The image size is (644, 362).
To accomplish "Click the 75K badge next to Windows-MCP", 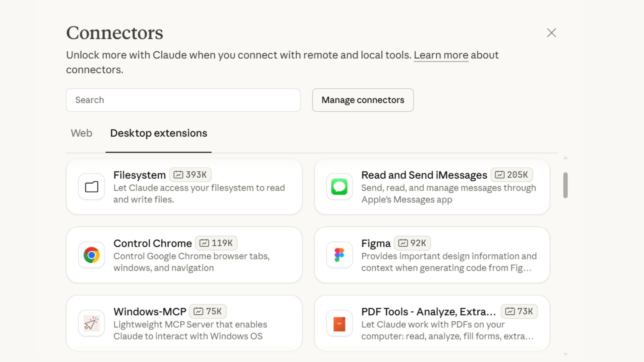I will 208,311.
